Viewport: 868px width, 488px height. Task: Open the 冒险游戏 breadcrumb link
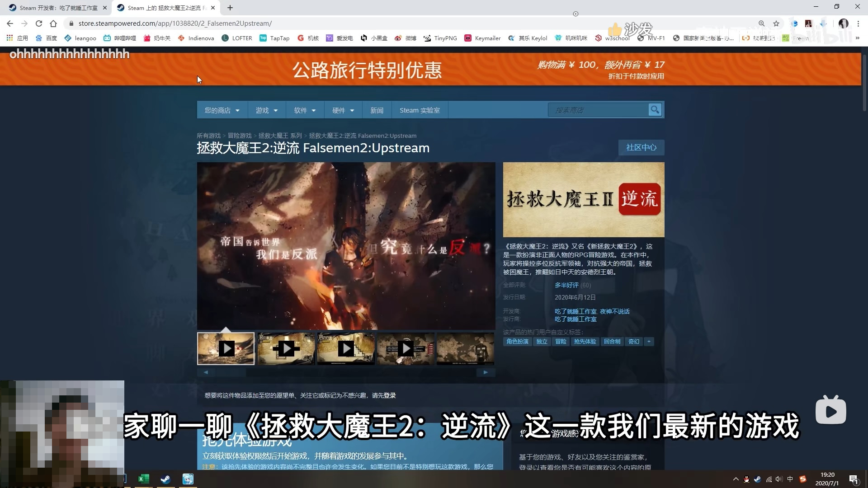240,136
